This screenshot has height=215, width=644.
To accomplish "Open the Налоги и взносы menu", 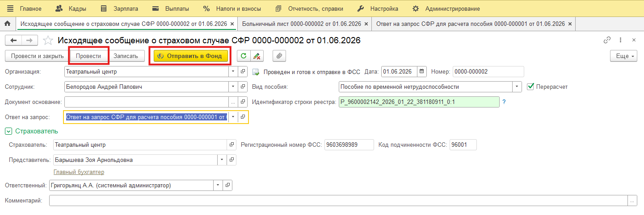I will [232, 8].
